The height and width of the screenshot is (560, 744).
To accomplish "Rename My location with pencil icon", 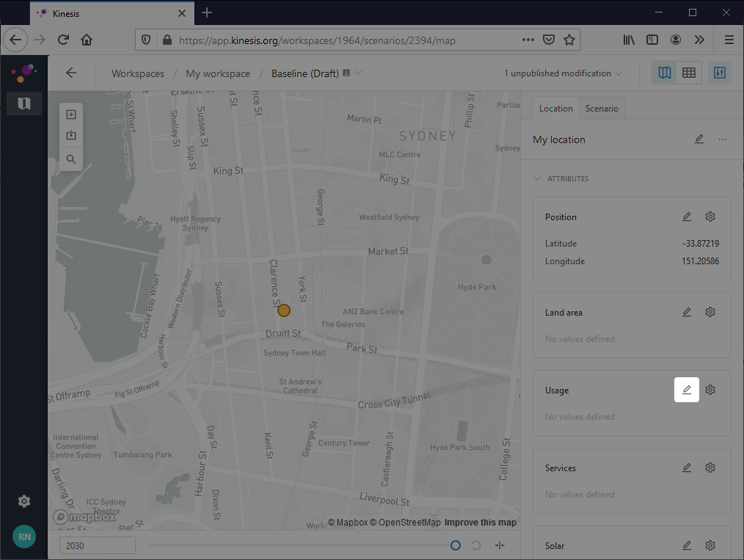I will click(x=699, y=139).
